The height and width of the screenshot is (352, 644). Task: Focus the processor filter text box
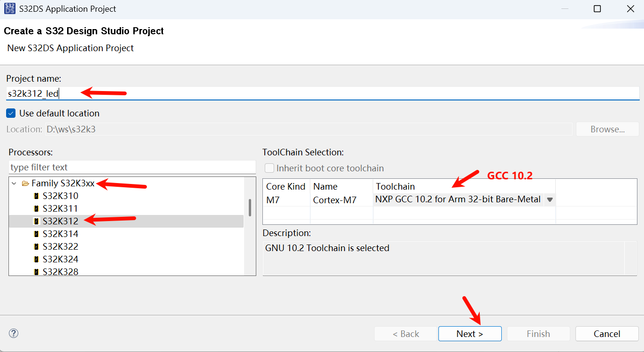[x=132, y=167]
